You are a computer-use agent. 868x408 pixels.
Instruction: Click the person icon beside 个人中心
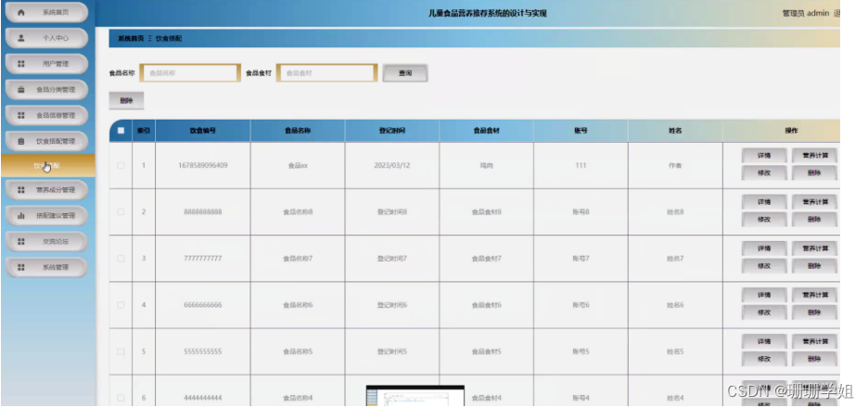click(x=21, y=38)
